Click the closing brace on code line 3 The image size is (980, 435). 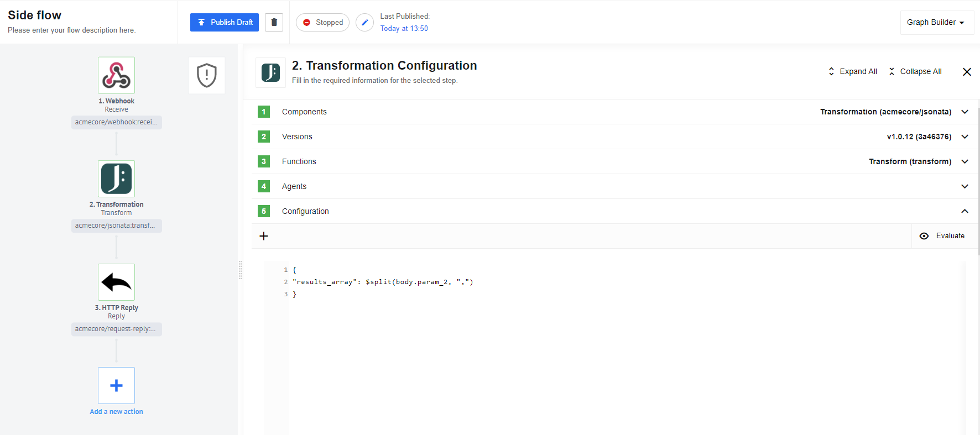294,294
